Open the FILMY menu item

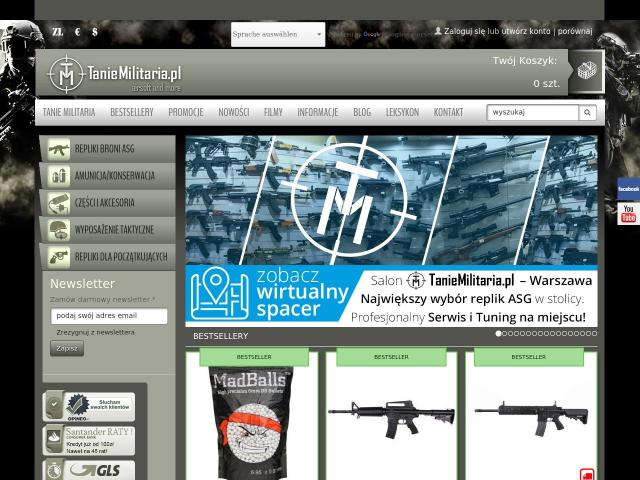273,112
